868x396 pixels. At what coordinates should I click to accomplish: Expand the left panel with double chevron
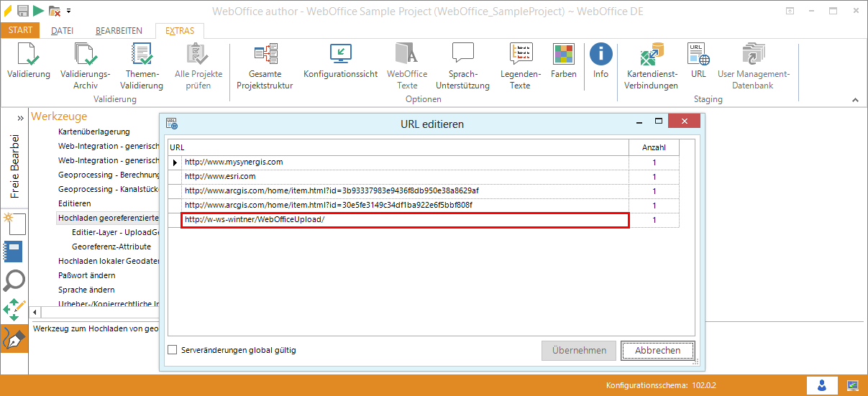pyautogui.click(x=20, y=117)
